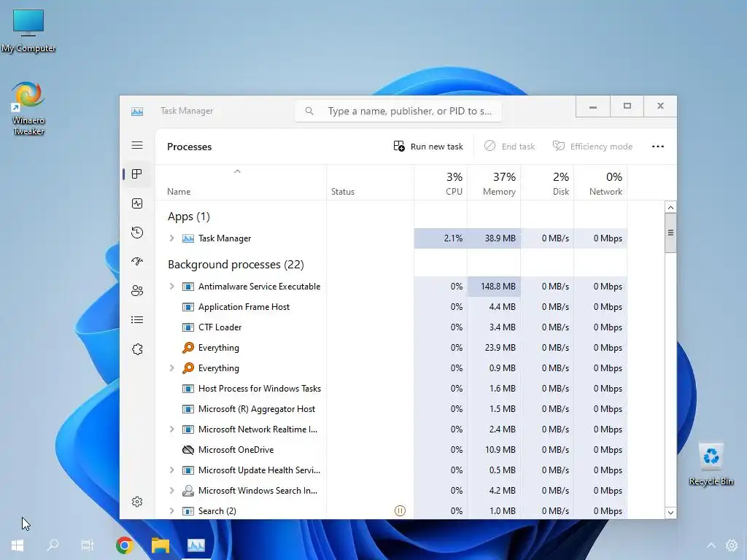747x560 pixels.
Task: Click the paused status icon for Search (2)
Action: (x=400, y=511)
